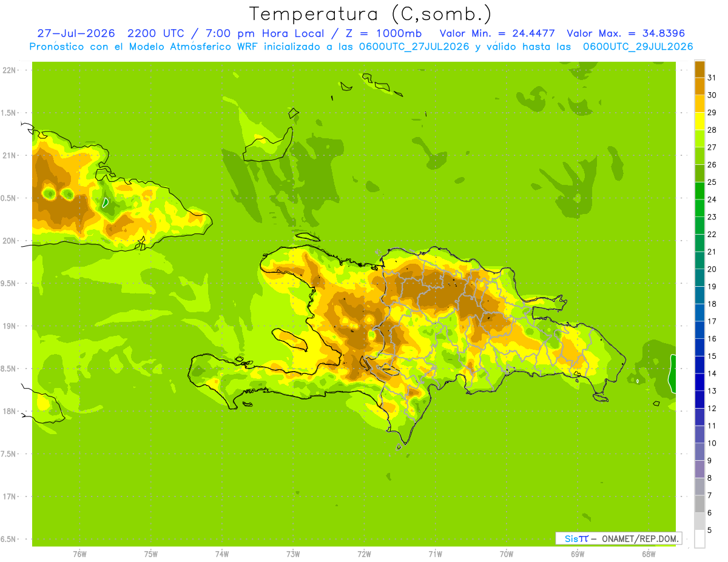Click the '18N' latitude label

click(9, 411)
